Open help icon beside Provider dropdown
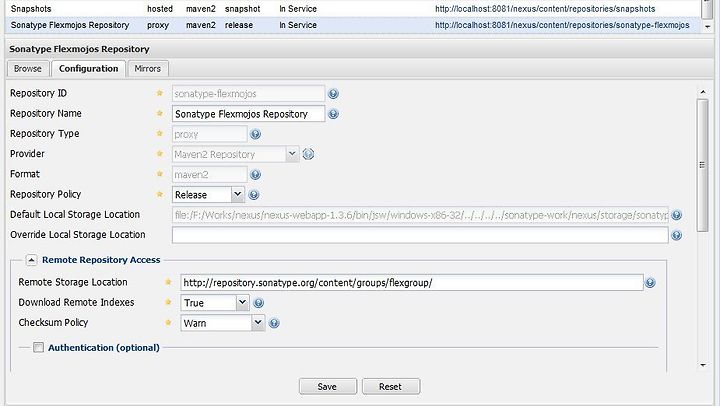This screenshot has width=720, height=406. click(x=309, y=154)
